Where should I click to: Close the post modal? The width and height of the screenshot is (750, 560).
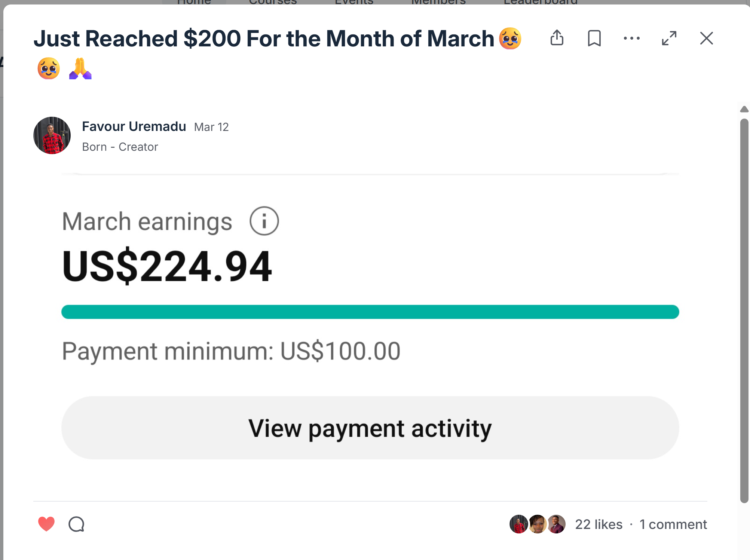point(706,38)
